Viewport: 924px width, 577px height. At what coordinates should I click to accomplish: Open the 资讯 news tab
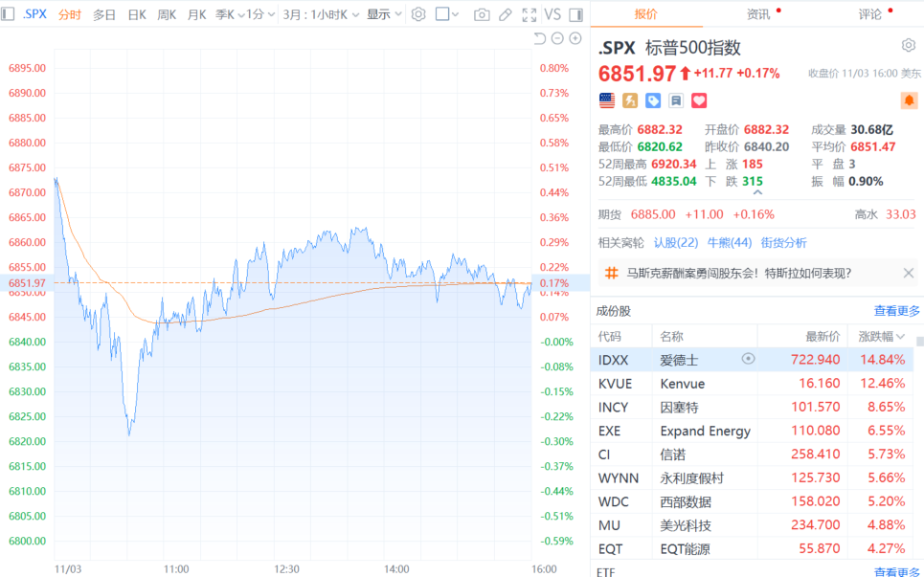[x=757, y=14]
